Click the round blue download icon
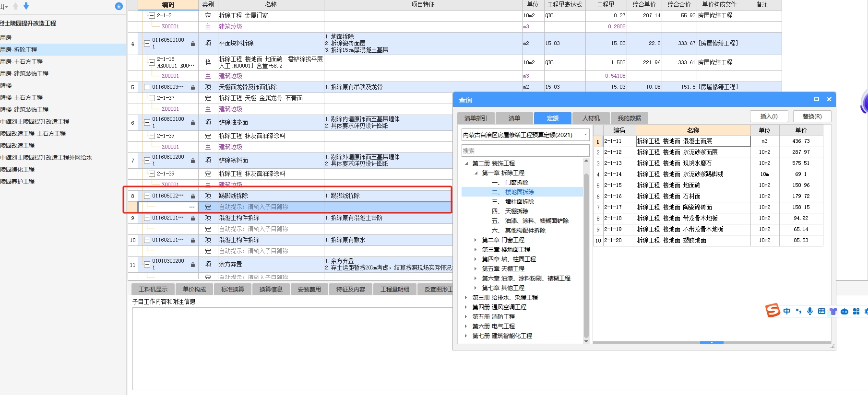The height and width of the screenshot is (395, 868). coord(119,6)
